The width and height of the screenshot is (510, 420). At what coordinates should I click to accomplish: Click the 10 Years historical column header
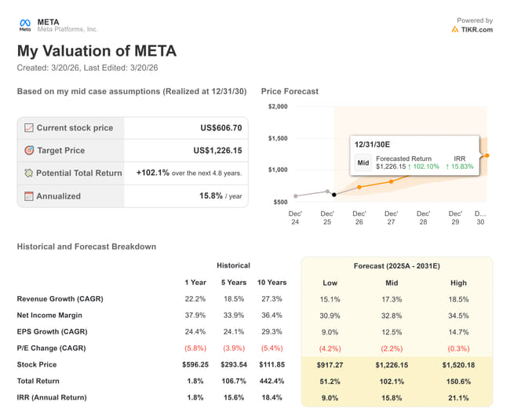271,283
